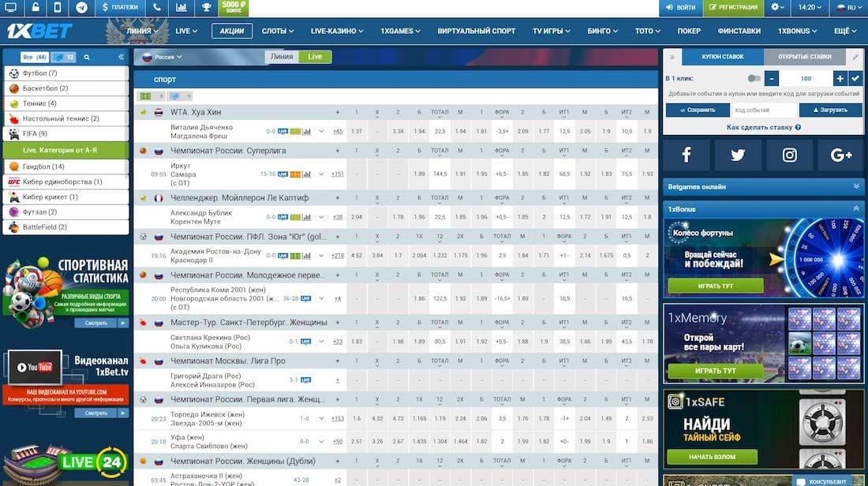Image resolution: width=868 pixels, height=486 pixels.
Task: Open the Виртуальный спорт menu item
Action: pos(476,31)
